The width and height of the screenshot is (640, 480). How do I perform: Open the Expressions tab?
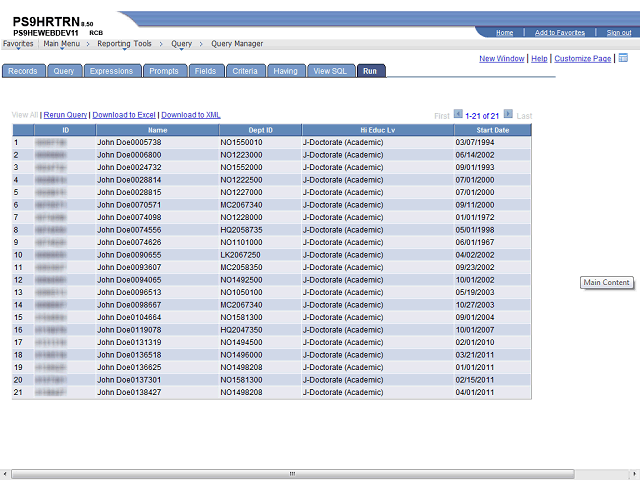[x=112, y=71]
